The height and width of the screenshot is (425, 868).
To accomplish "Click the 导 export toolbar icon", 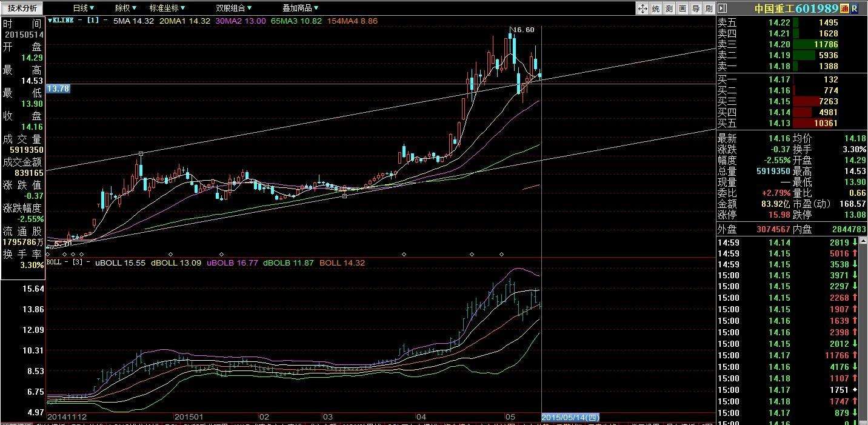I will [x=696, y=8].
